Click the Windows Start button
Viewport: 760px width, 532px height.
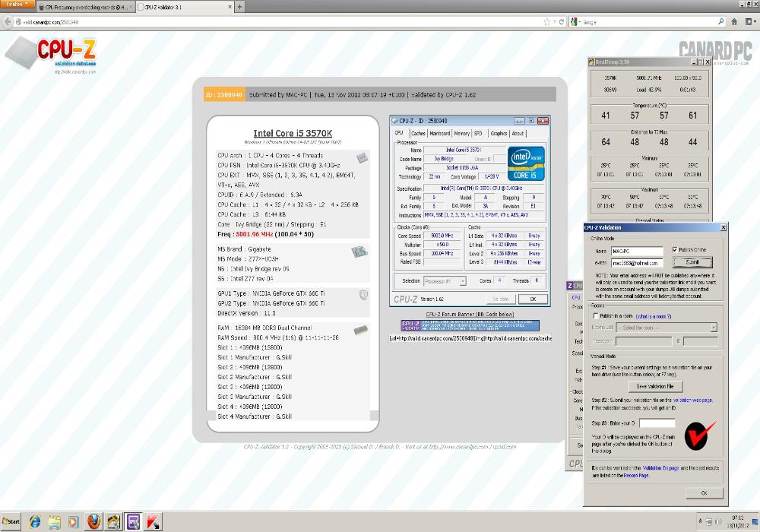(x=11, y=521)
